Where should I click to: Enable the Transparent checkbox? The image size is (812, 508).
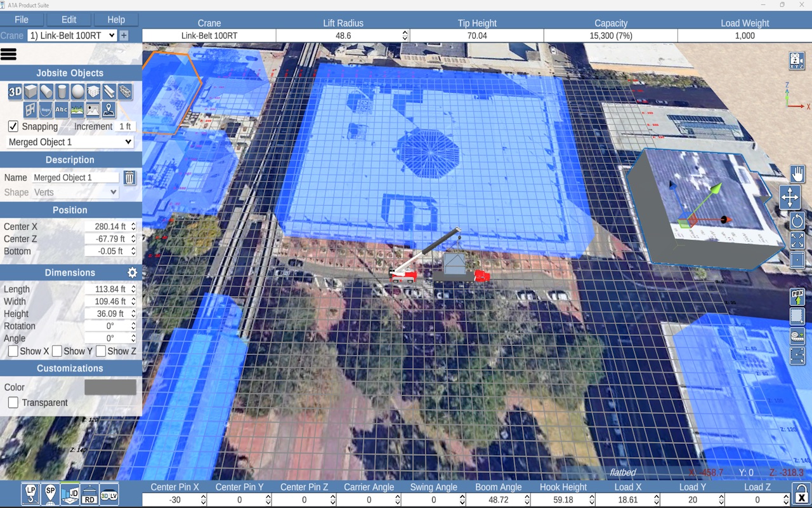[x=13, y=403]
